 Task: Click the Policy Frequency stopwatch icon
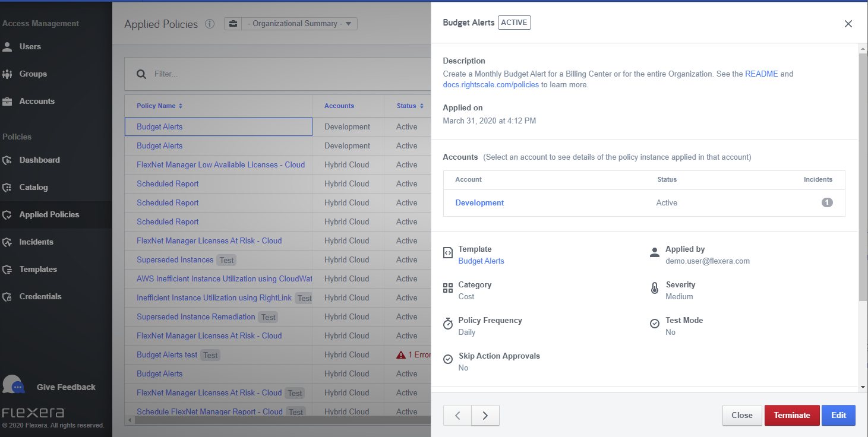tap(448, 324)
